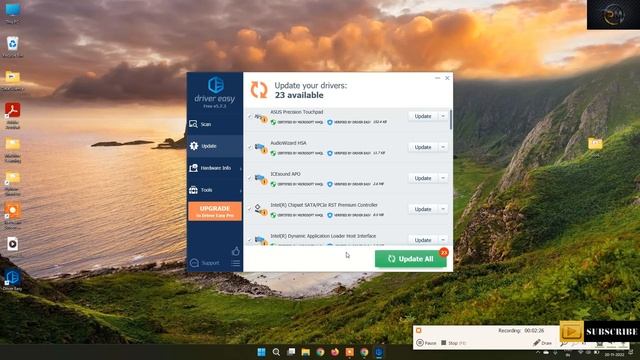640x360 pixels.
Task: Expand the Tools submenu arrow
Action: (x=240, y=191)
